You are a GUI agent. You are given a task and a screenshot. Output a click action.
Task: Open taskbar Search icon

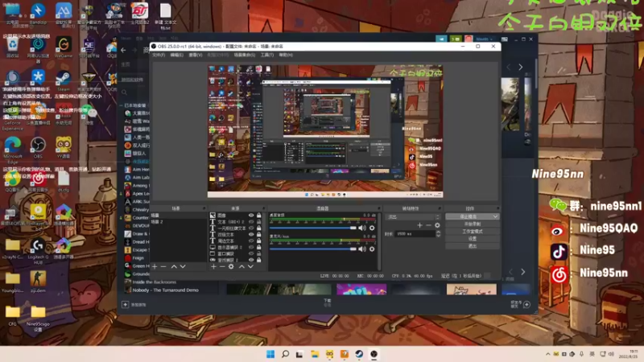(x=285, y=354)
